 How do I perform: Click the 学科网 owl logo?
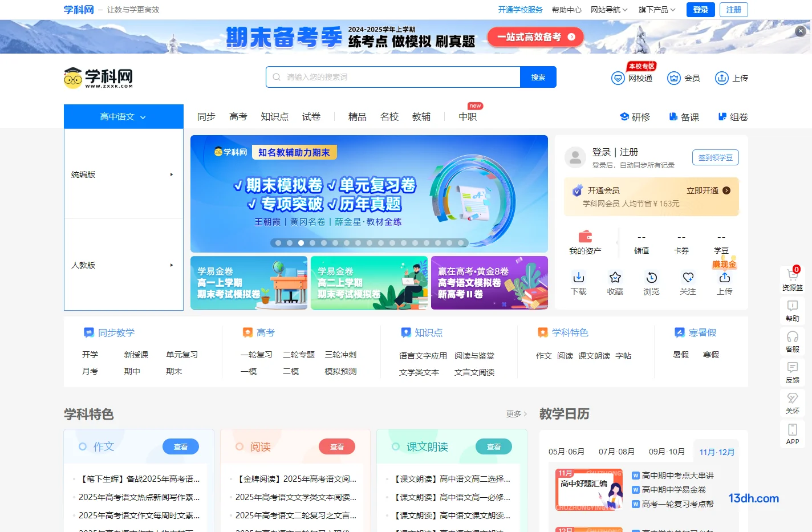(x=98, y=78)
